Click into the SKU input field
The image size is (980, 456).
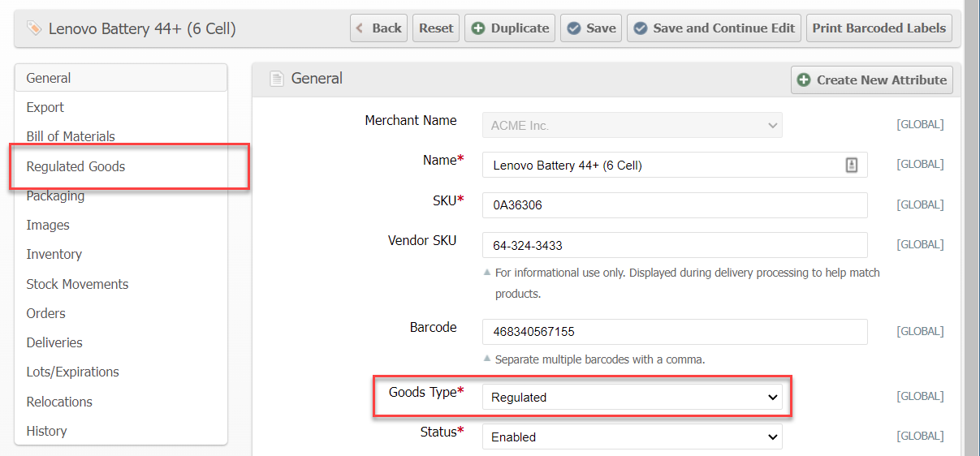click(674, 205)
